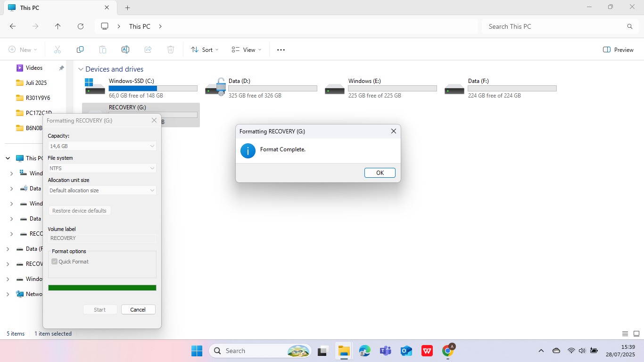Image resolution: width=644 pixels, height=362 pixels.
Task: Click the Delete trash icon
Action: (x=171, y=49)
